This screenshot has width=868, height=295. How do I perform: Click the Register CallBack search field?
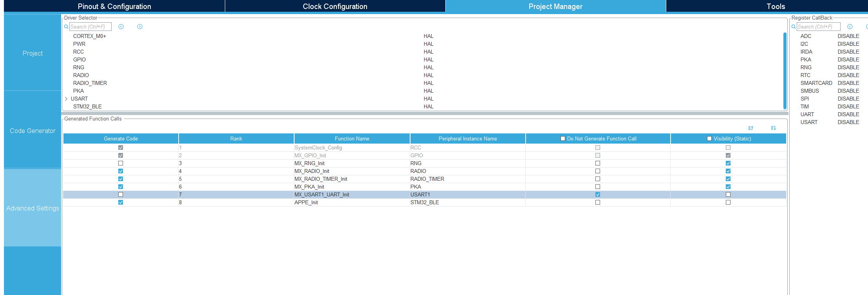[819, 27]
